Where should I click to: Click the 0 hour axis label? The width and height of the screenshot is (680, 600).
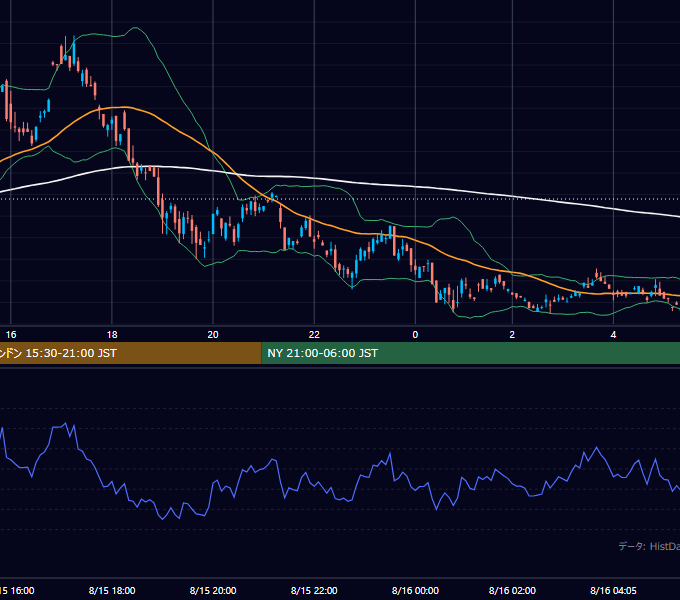(415, 335)
